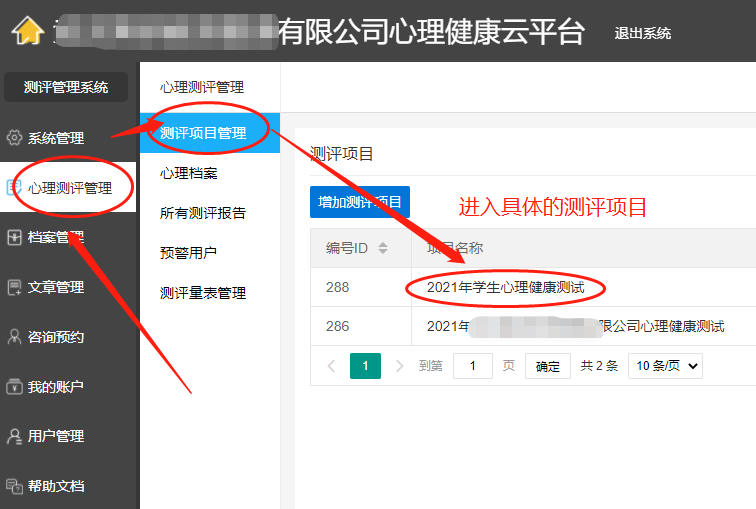Open 心理档案 submenu item

[189, 173]
